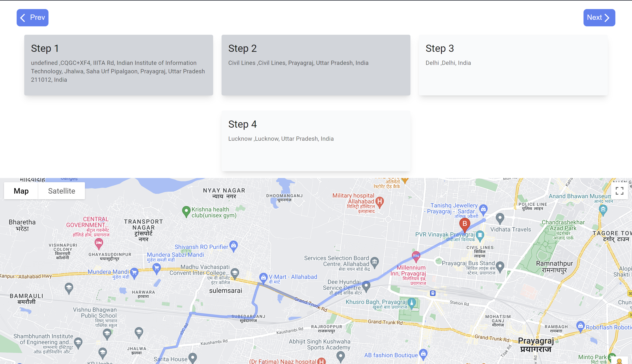Screen dimensions: 632x364
Task: Go to Next step
Action: coord(599,17)
